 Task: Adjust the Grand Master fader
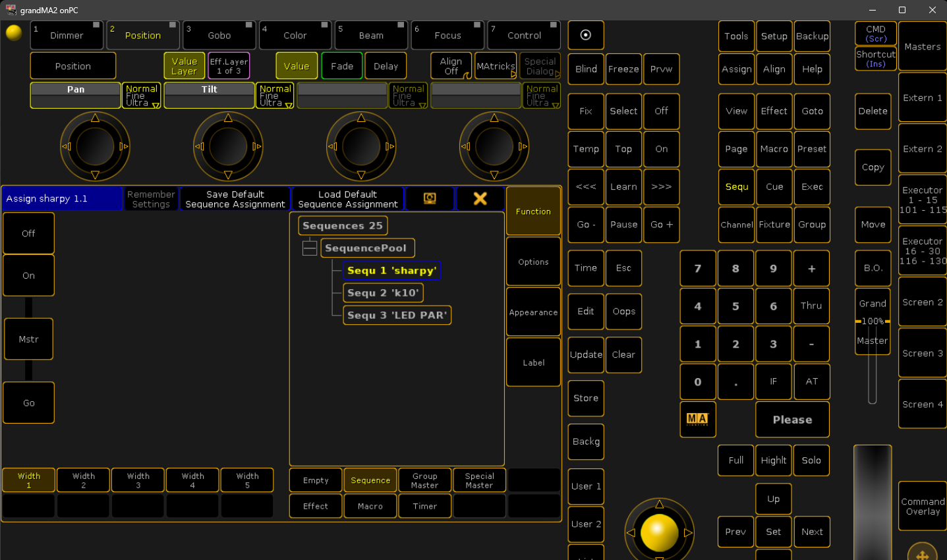(x=873, y=322)
